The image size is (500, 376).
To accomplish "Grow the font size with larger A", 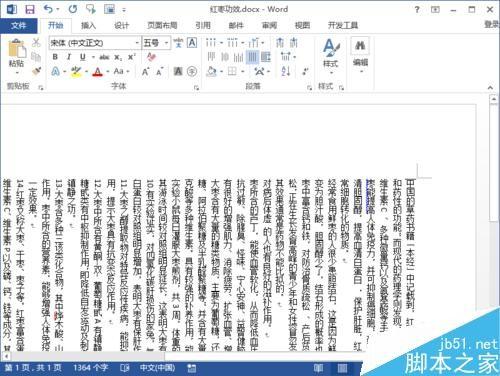I will [145, 71].
